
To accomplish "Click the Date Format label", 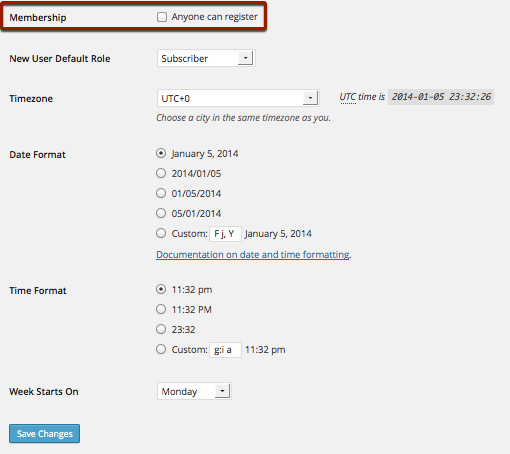I will click(x=37, y=155).
